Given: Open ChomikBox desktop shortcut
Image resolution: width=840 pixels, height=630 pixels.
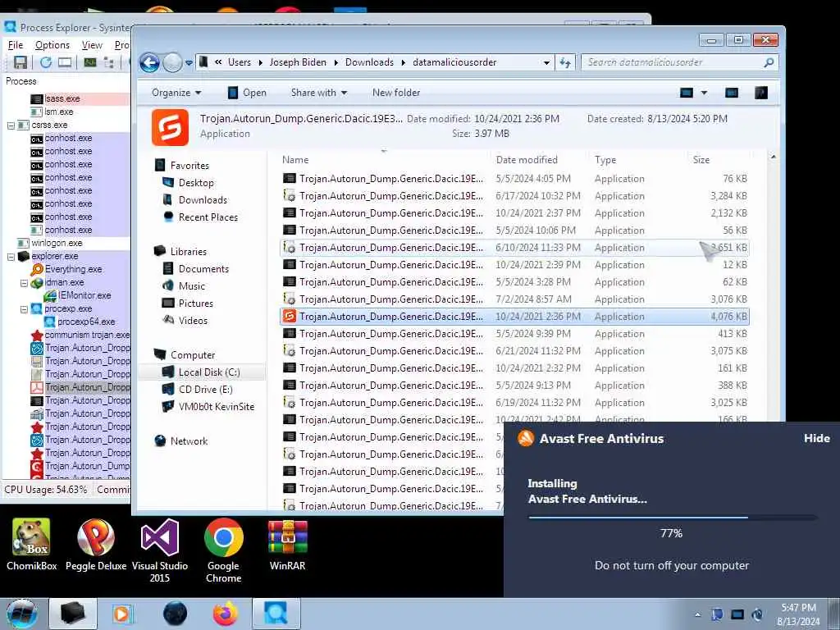Looking at the screenshot, I should [x=32, y=545].
